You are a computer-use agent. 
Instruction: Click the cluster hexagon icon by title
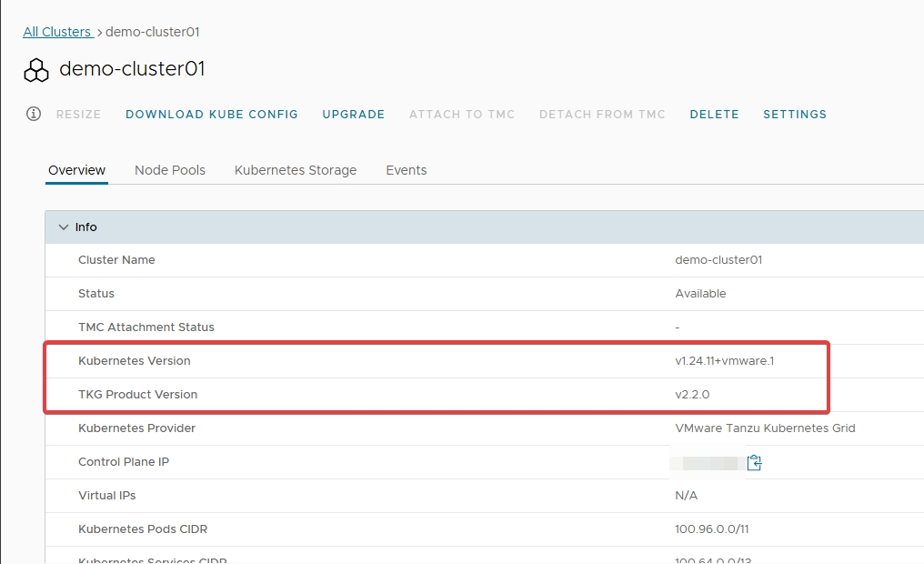pyautogui.click(x=36, y=70)
